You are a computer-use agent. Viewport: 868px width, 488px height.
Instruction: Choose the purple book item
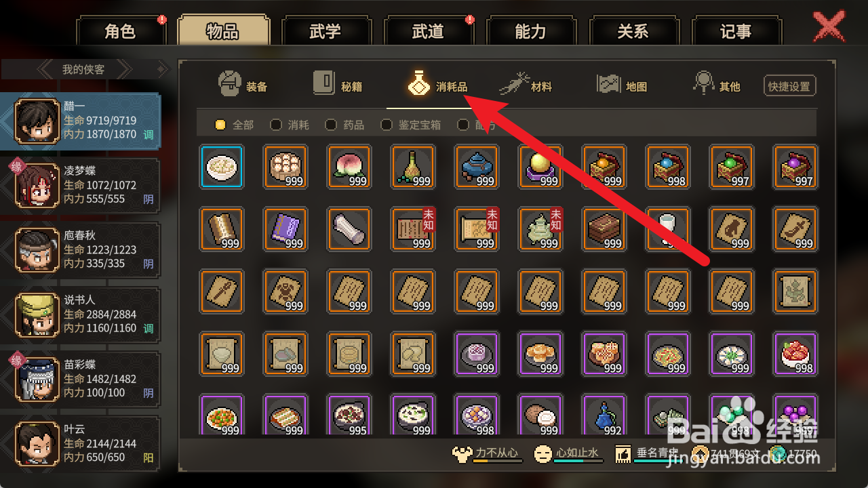coord(285,228)
